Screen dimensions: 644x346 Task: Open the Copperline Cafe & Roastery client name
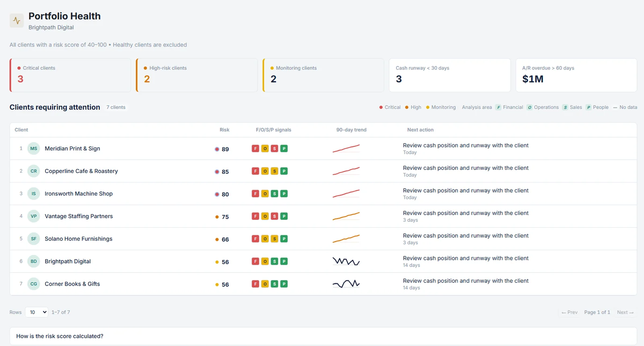(x=81, y=171)
